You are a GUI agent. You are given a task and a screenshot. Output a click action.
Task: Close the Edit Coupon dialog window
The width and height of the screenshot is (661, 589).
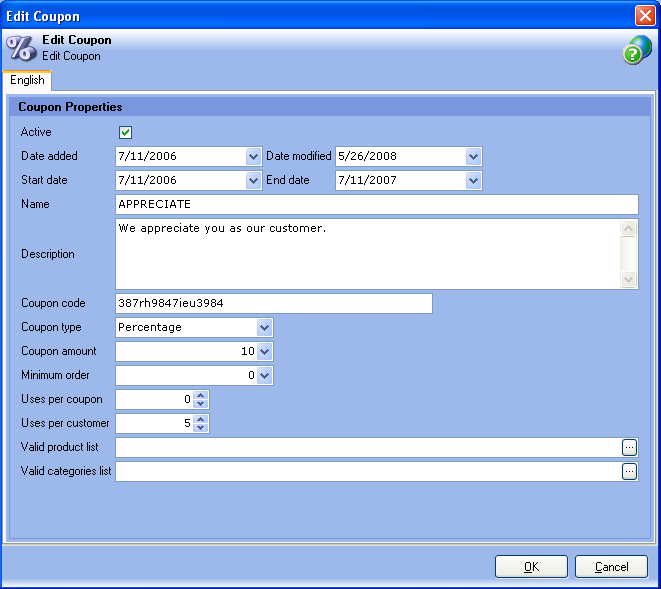pyautogui.click(x=645, y=16)
